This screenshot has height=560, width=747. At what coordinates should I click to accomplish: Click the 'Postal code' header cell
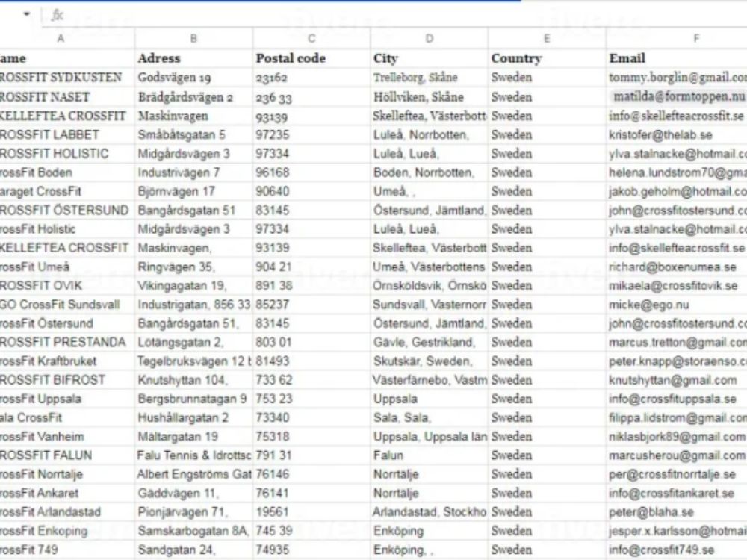click(311, 58)
